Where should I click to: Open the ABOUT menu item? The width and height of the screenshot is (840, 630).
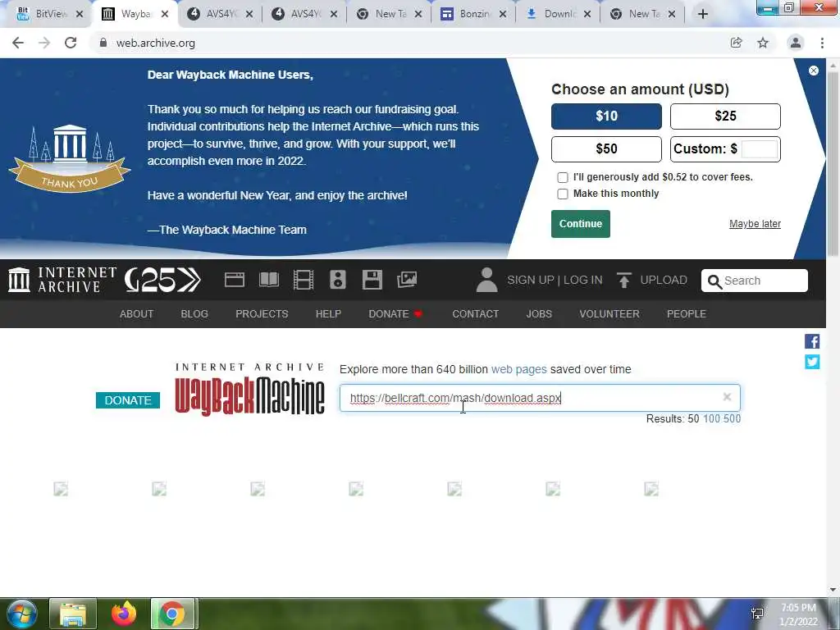coord(137,314)
